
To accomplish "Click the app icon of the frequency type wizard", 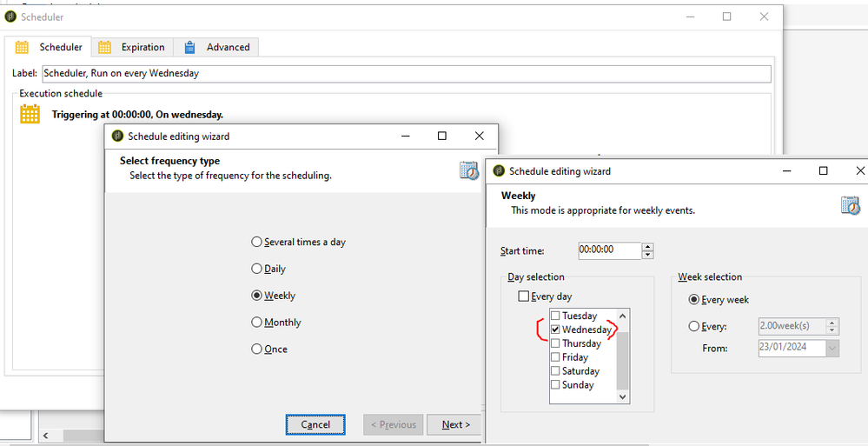I will (116, 136).
